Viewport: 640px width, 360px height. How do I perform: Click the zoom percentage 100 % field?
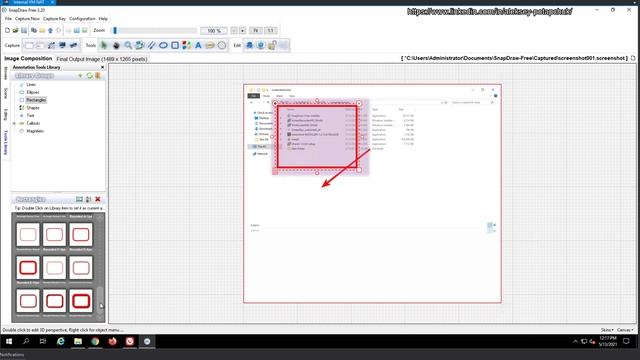click(x=214, y=31)
